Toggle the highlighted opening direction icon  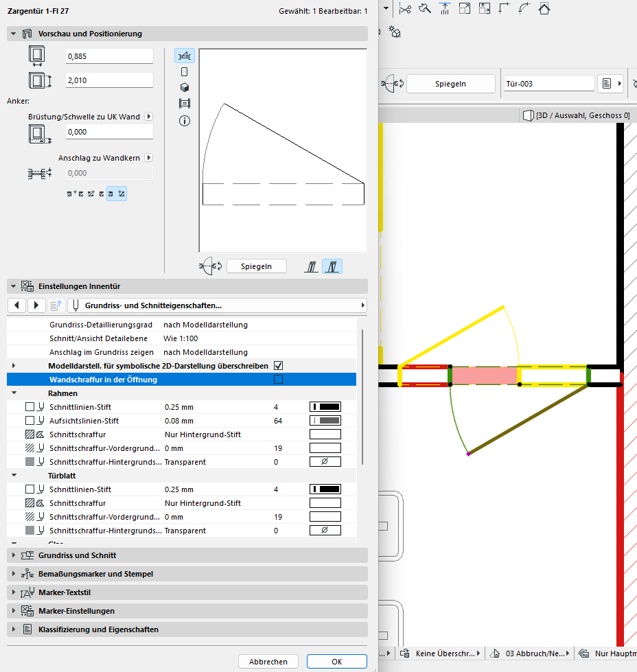coord(332,266)
